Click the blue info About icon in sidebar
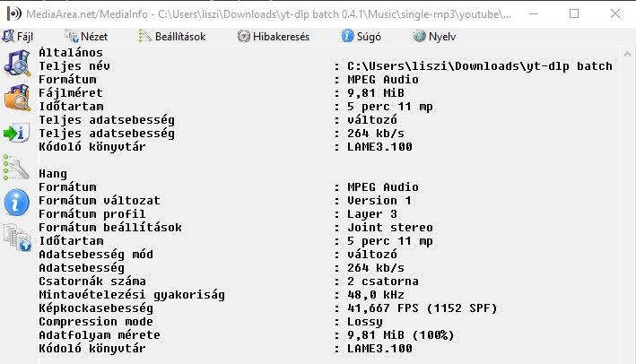 [16, 202]
